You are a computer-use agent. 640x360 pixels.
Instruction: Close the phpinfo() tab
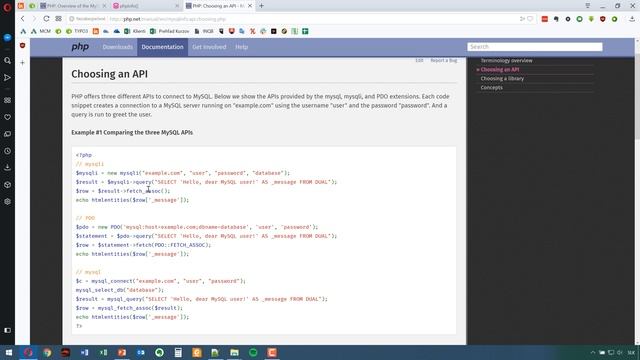point(177,6)
